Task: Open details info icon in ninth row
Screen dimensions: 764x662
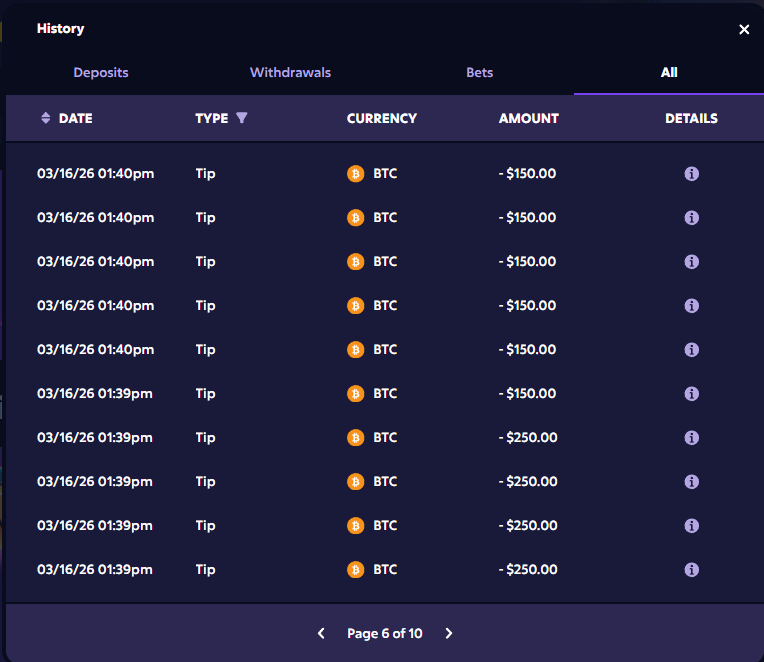Action: tap(691, 526)
